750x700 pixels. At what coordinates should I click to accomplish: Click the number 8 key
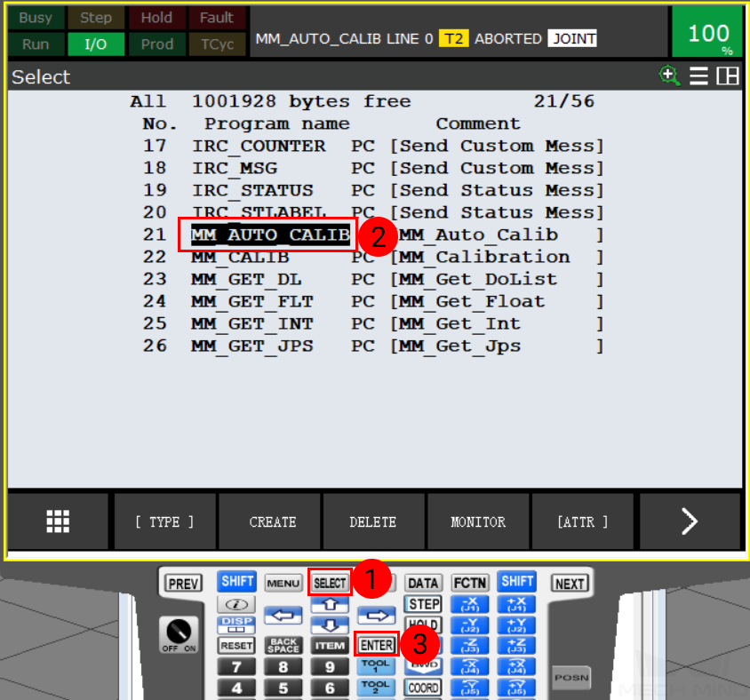pos(283,666)
